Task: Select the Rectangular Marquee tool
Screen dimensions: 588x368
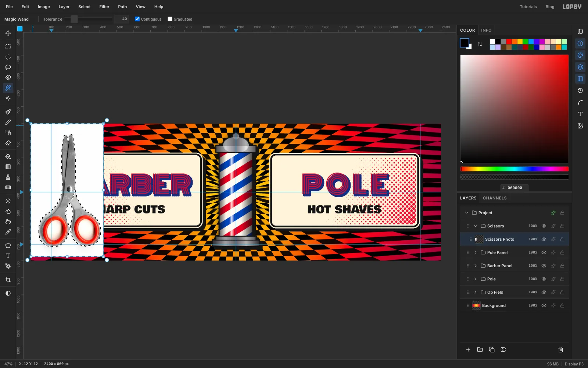Action: 8,47
